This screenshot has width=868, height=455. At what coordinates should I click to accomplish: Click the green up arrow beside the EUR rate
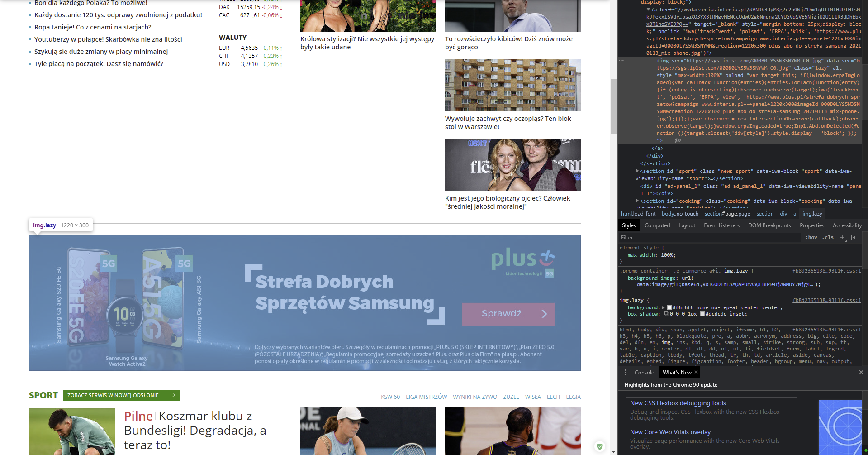(x=281, y=48)
